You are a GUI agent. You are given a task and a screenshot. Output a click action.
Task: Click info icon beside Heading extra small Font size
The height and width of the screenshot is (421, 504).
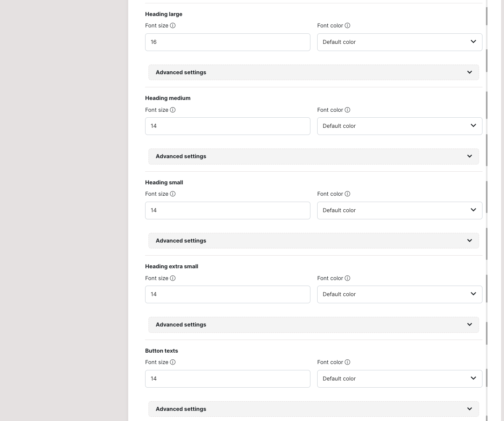tap(172, 278)
